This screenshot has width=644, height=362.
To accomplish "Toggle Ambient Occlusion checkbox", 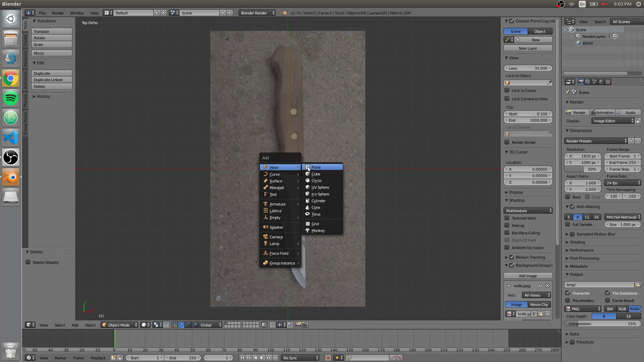I will point(507,248).
